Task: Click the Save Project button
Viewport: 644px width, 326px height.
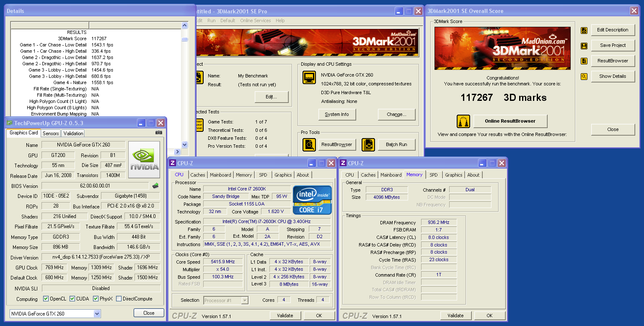Action: click(x=613, y=46)
